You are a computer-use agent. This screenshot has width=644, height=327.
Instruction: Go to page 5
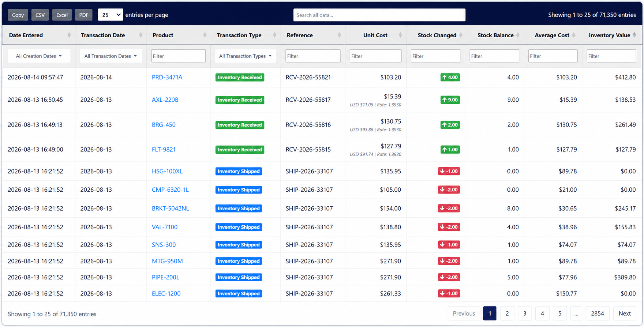[x=560, y=313]
